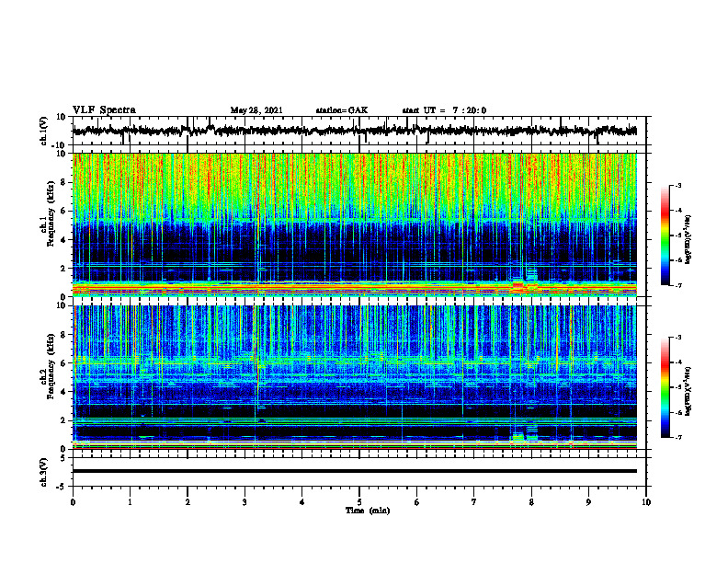Click the 4 kHz tick on ch.1 frequency axis
This screenshot has height=563, width=728.
(x=63, y=240)
